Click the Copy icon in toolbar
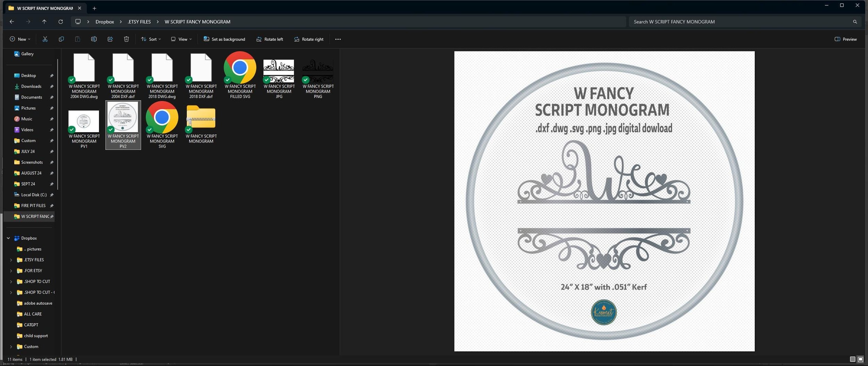868x366 pixels. [61, 39]
